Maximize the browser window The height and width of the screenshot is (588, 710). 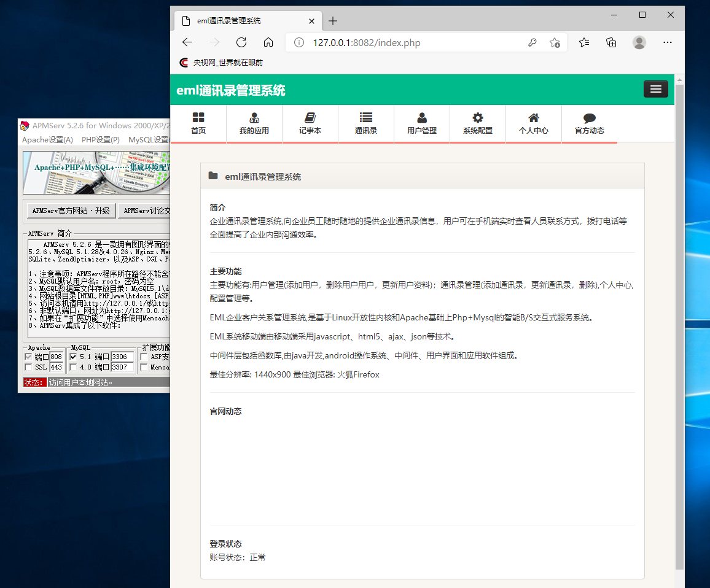point(642,15)
